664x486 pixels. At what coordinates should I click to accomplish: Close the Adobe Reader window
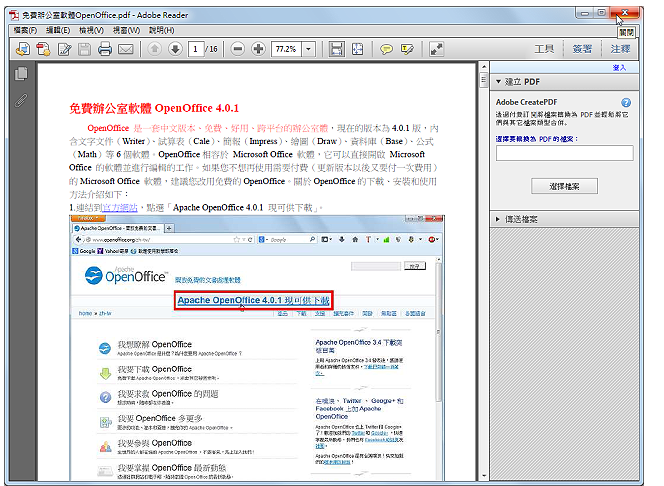click(x=625, y=13)
